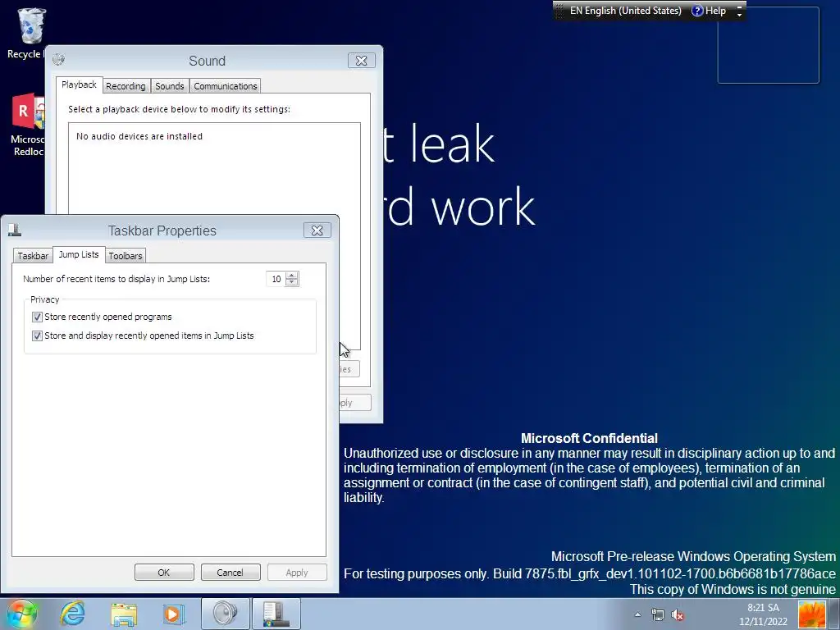840x630 pixels.
Task: Click the Taskbar Properties title bar icon
Action: [15, 230]
